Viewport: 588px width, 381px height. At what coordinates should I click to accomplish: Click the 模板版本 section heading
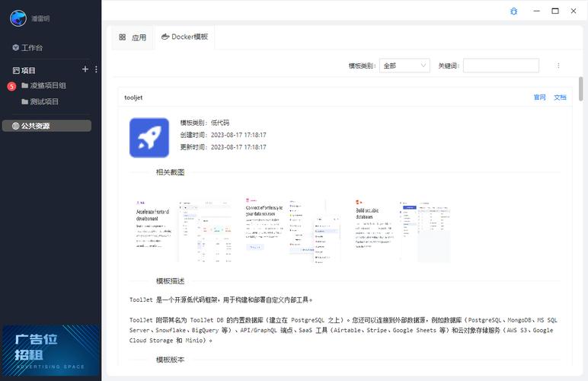171,360
